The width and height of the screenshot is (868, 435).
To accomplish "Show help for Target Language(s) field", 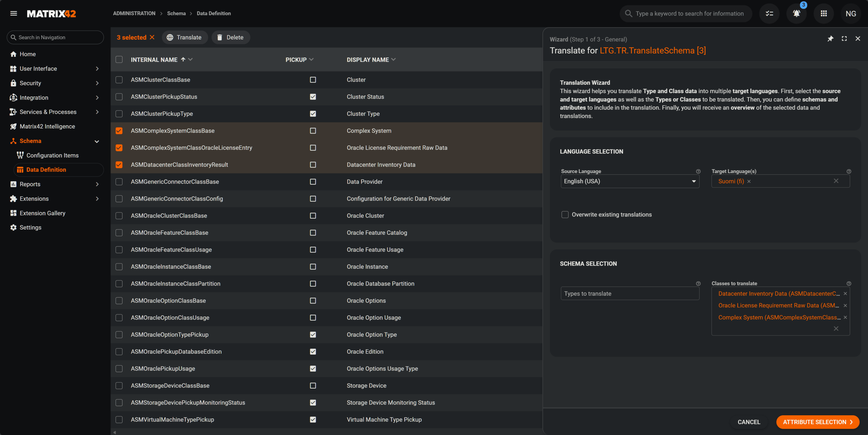I will point(849,171).
